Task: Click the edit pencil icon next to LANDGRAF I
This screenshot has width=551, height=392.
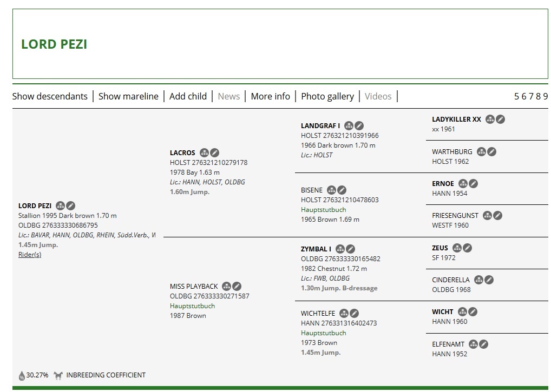Action: (359, 126)
